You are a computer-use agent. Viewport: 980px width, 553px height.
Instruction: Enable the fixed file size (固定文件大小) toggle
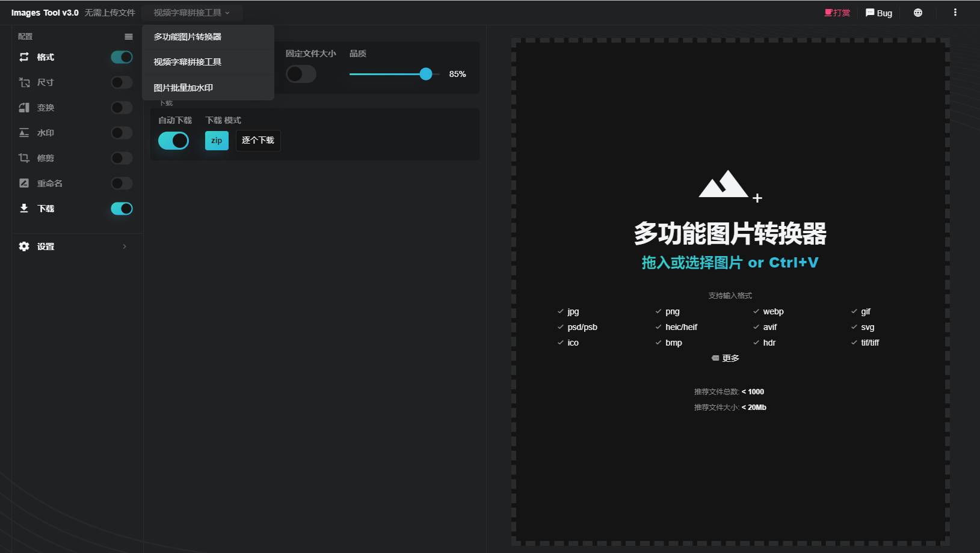(x=301, y=74)
